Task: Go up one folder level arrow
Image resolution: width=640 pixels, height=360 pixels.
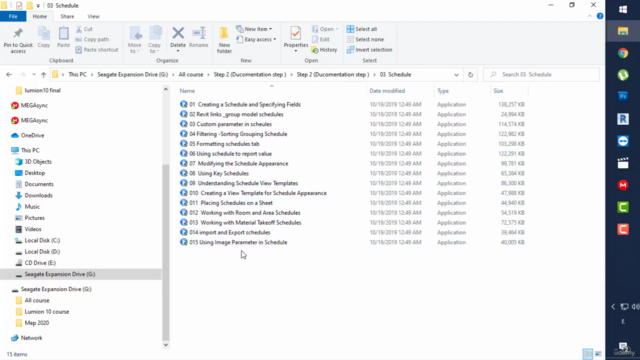Action: (43, 75)
